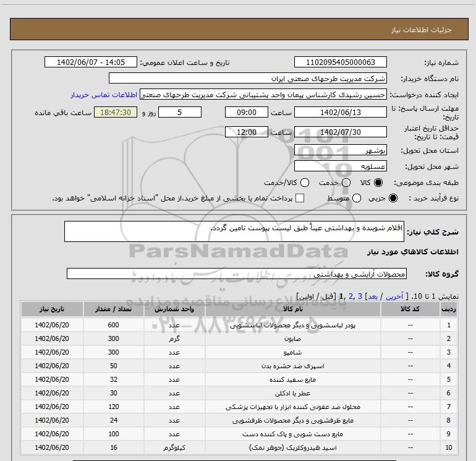
Task: Click the response deadline date 1402/06/13
Action: click(x=340, y=112)
